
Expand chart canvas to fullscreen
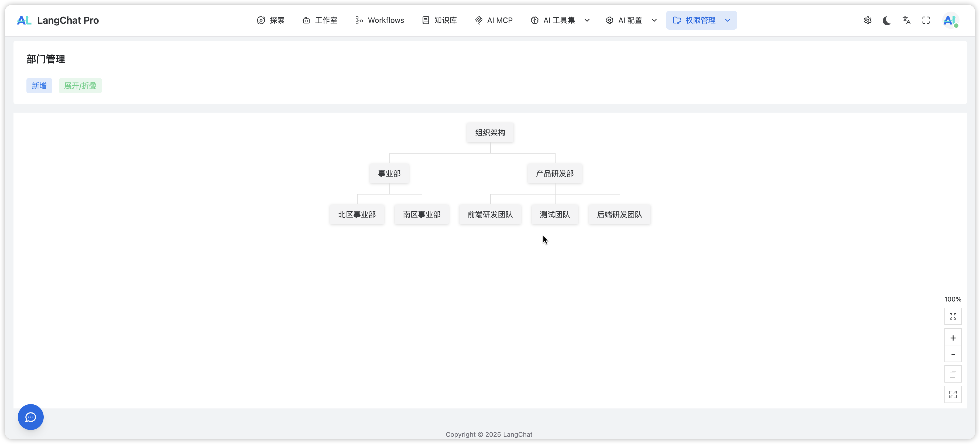tap(952, 395)
